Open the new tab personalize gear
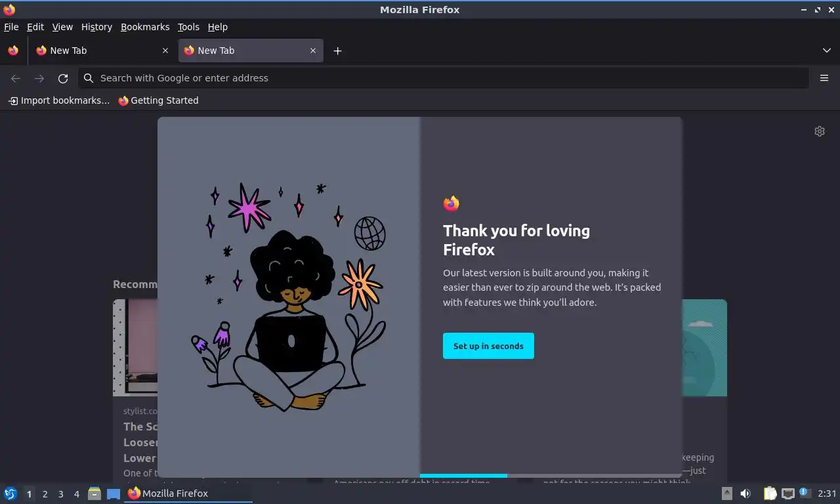The width and height of the screenshot is (840, 504). tap(820, 131)
